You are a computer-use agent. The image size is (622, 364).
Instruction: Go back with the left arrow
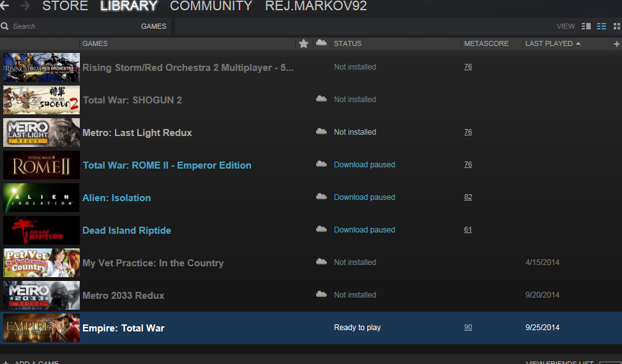(x=4, y=5)
